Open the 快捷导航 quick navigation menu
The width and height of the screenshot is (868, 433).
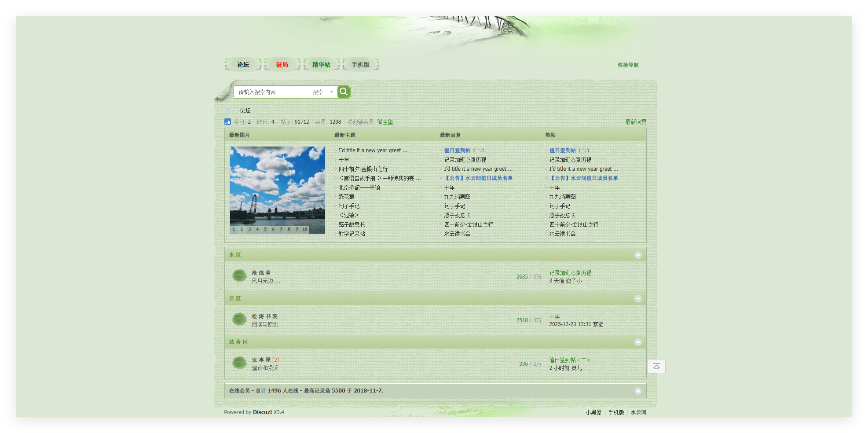(x=628, y=65)
